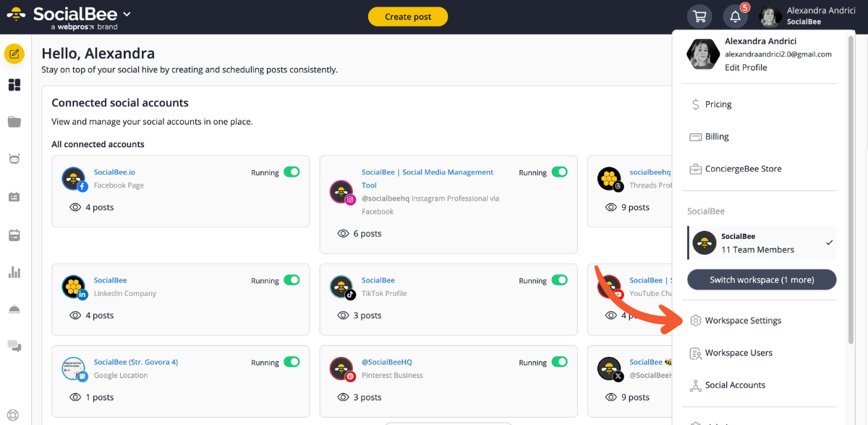Open the content folder icon in sidebar

14,122
